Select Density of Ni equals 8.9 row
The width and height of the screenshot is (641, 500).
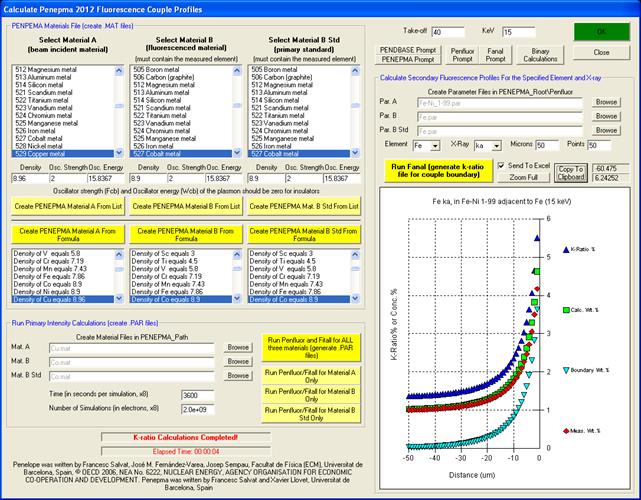pos(63,292)
